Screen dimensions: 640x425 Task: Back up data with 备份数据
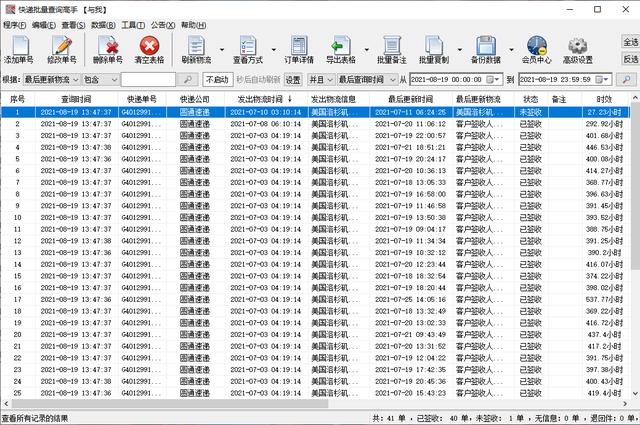pyautogui.click(x=485, y=50)
